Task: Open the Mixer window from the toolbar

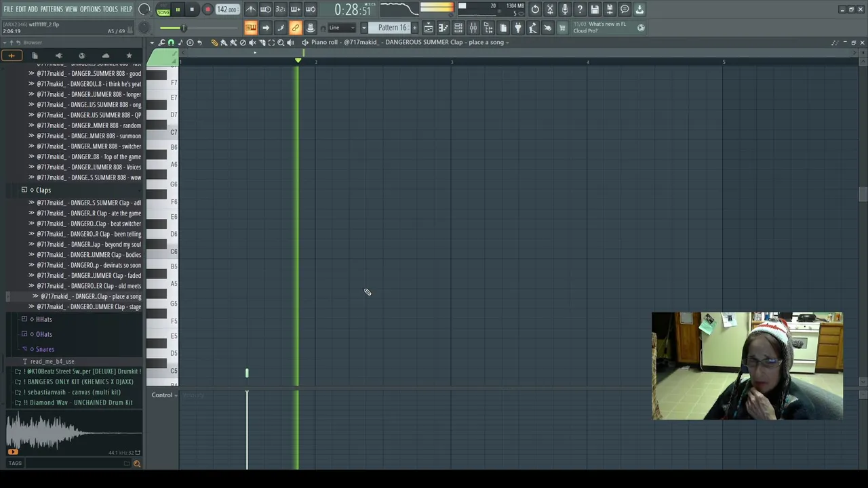Action: 473,28
